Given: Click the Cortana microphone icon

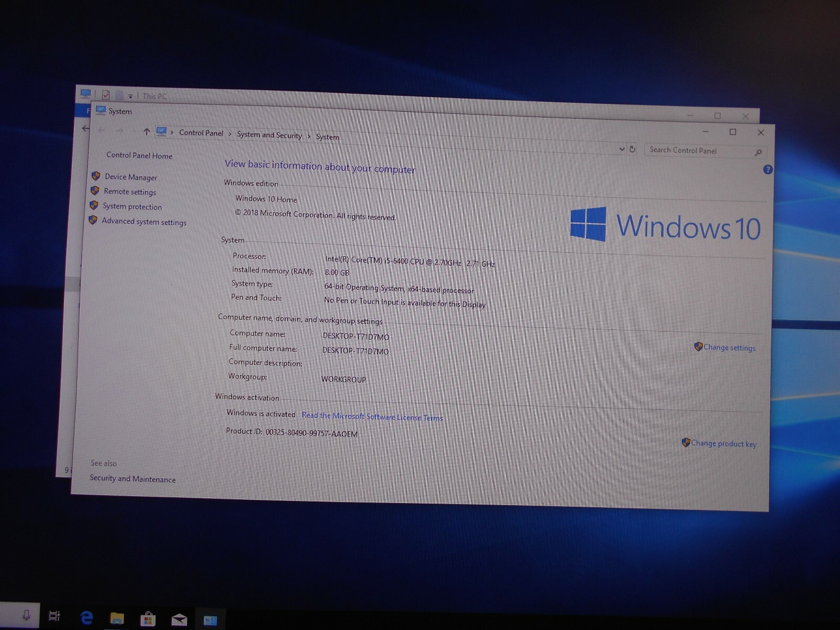Looking at the screenshot, I should pos(26,615).
